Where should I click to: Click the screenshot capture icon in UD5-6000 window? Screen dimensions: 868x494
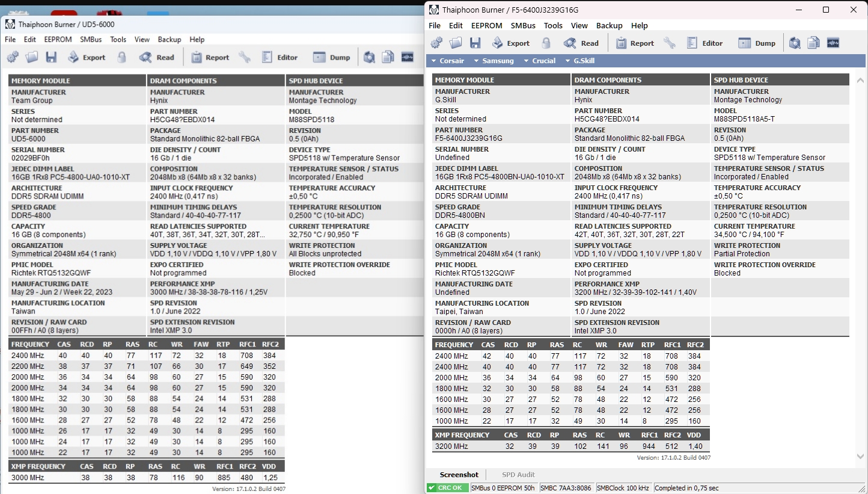click(369, 57)
